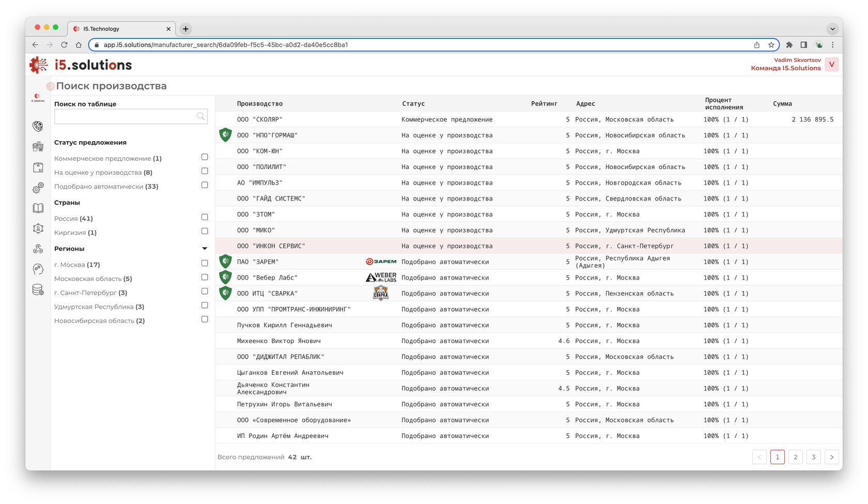Check the Россия country filter
868x504 pixels.
[x=205, y=217]
